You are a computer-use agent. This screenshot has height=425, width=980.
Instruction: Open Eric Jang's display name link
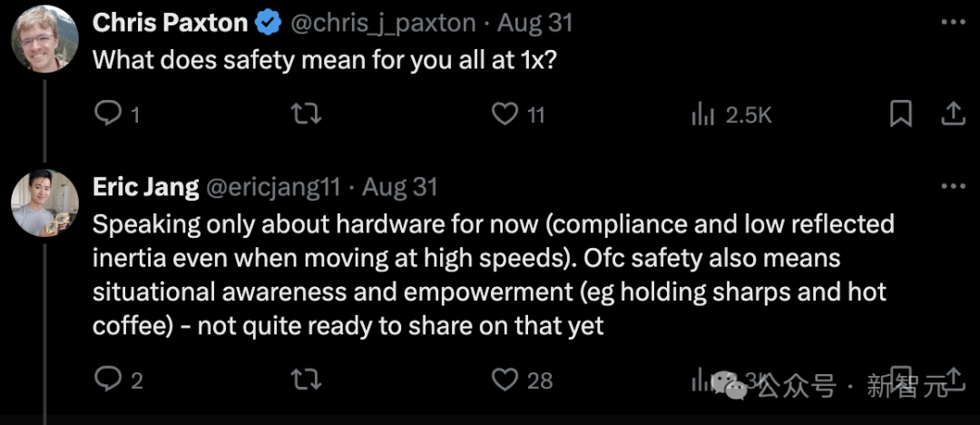[145, 187]
